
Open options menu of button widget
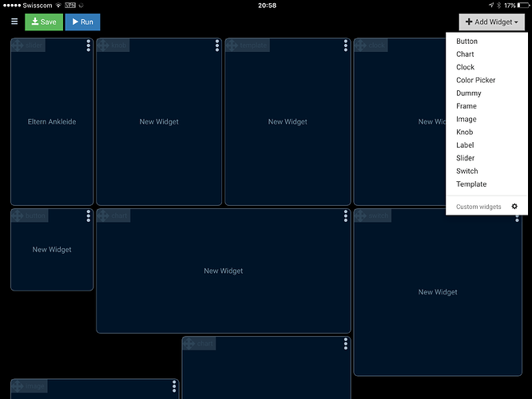88,216
